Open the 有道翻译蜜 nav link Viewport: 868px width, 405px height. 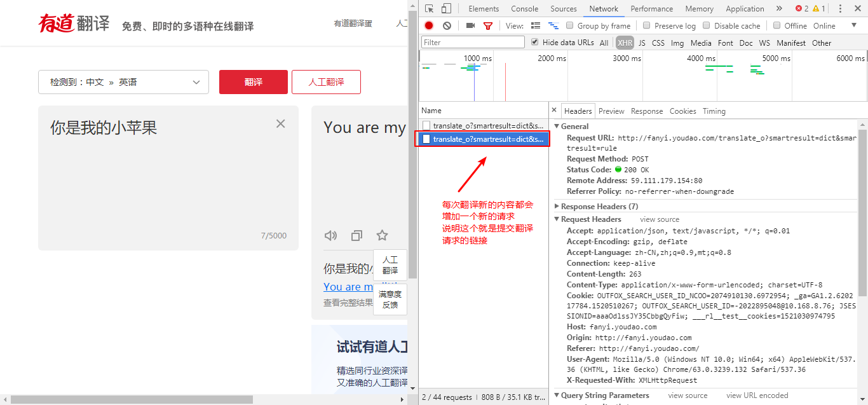tap(353, 23)
